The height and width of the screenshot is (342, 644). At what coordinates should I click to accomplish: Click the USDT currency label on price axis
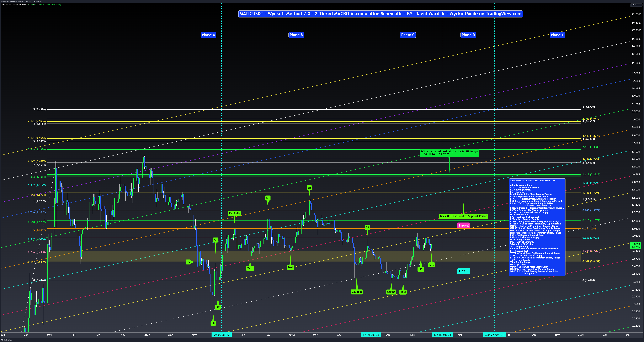pyautogui.click(x=634, y=5)
